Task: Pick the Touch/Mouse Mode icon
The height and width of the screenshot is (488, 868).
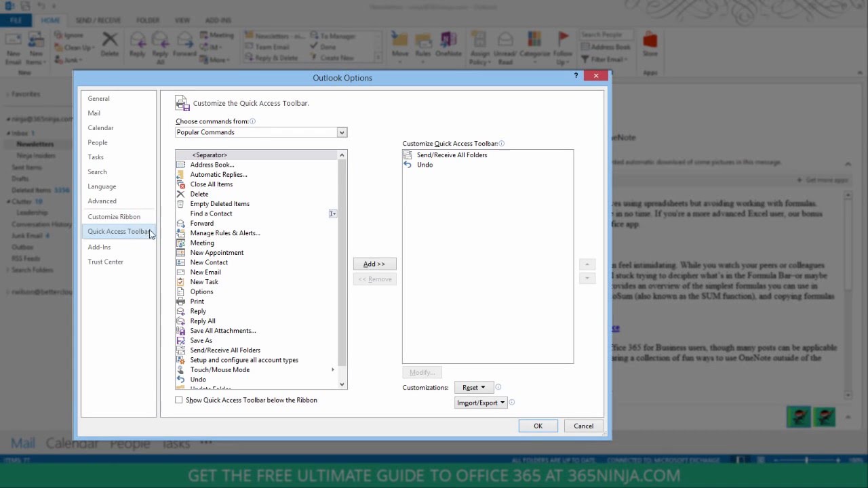Action: (180, 369)
